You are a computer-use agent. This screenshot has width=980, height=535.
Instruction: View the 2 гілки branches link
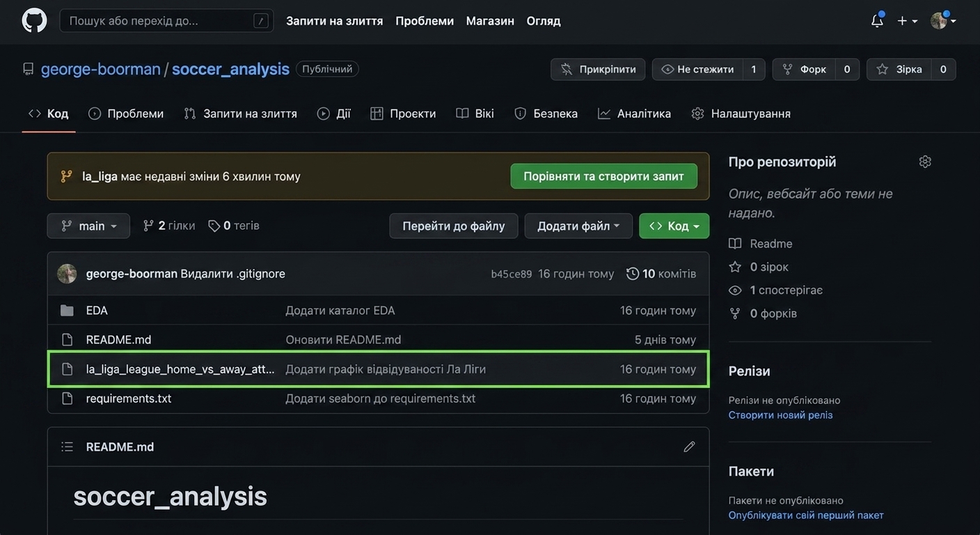coord(169,226)
